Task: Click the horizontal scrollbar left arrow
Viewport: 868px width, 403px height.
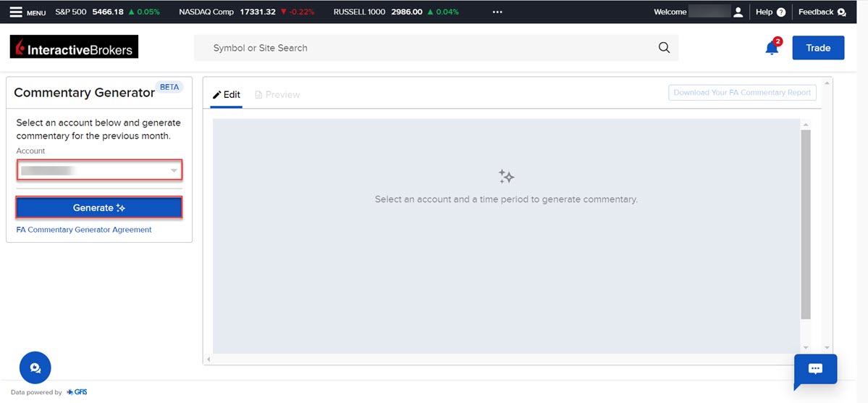Action: click(208, 360)
